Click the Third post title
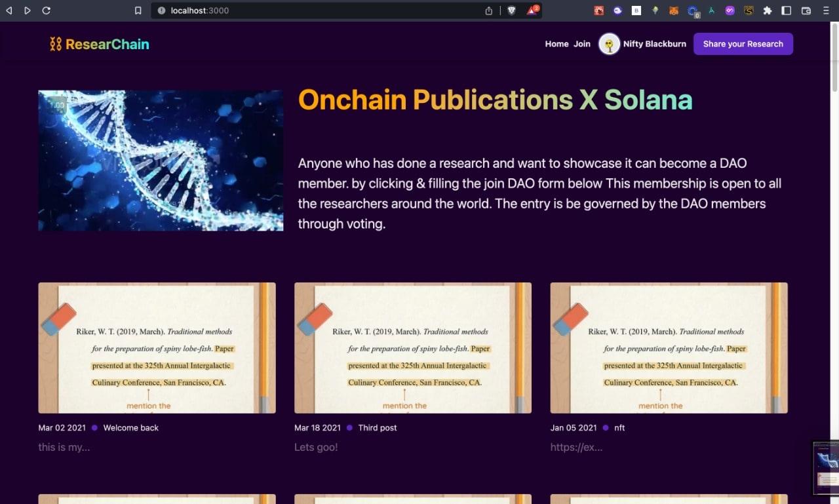Screen dimensions: 839x504 (x=378, y=428)
